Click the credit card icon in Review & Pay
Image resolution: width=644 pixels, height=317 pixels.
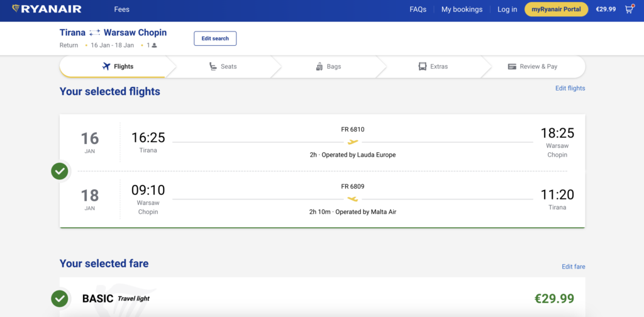[x=512, y=67]
